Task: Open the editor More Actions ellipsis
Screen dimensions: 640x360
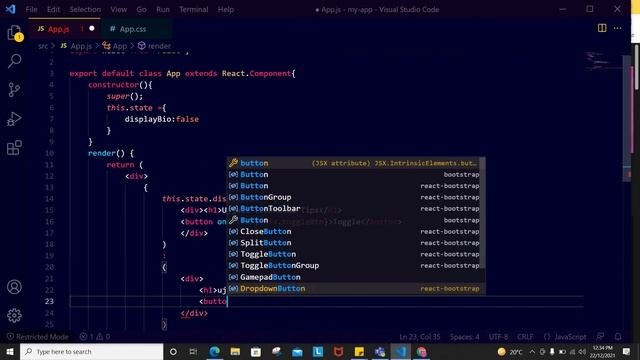Action: pyautogui.click(x=618, y=28)
